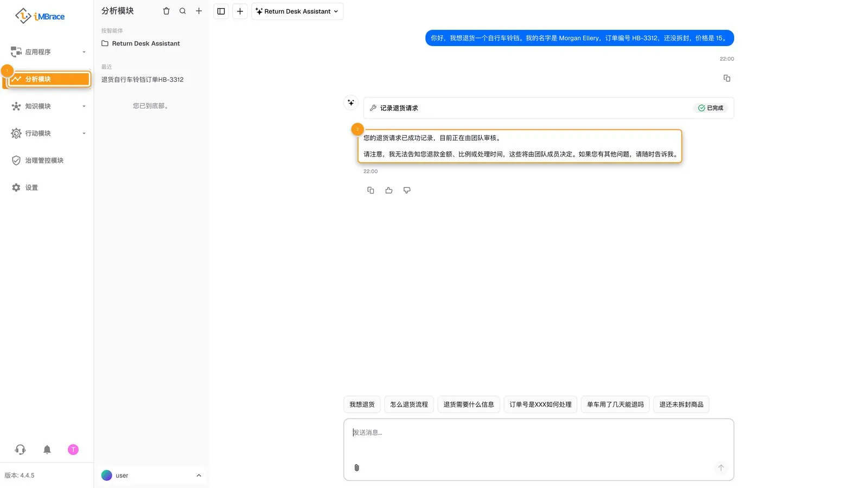This screenshot has height=488, width=868.
Task: Open notifications bell
Action: (47, 450)
